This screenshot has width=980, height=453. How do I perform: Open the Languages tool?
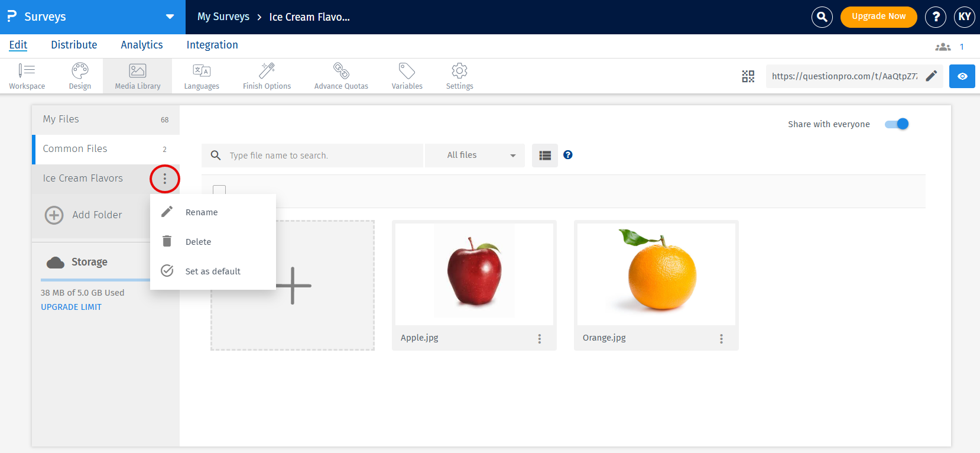click(x=202, y=76)
